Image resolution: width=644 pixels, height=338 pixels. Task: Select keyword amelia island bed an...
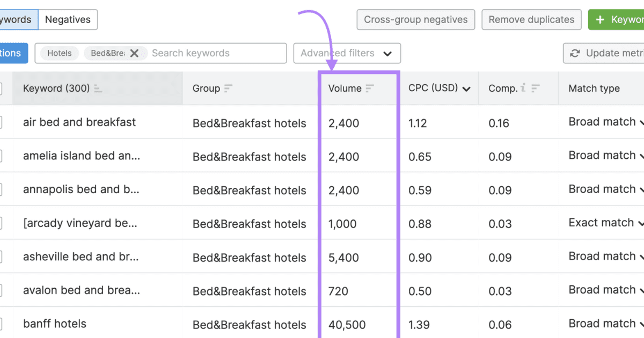pos(82,156)
